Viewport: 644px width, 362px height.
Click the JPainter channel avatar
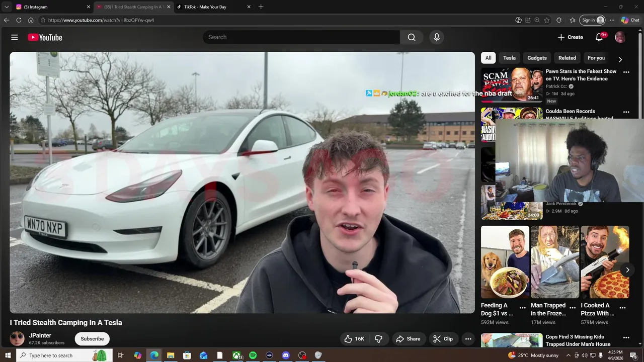[x=17, y=338]
